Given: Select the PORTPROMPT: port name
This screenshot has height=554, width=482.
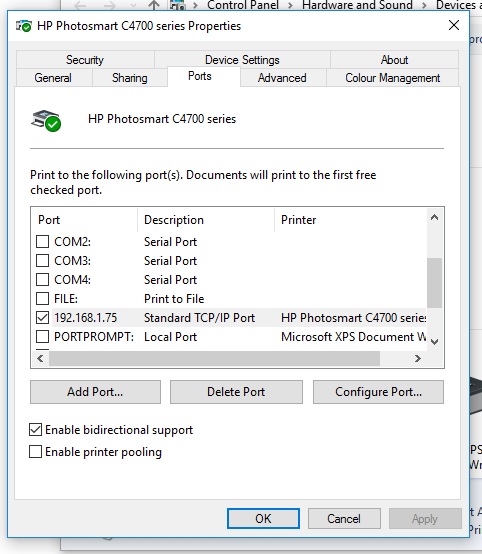Looking at the screenshot, I should [x=94, y=337].
